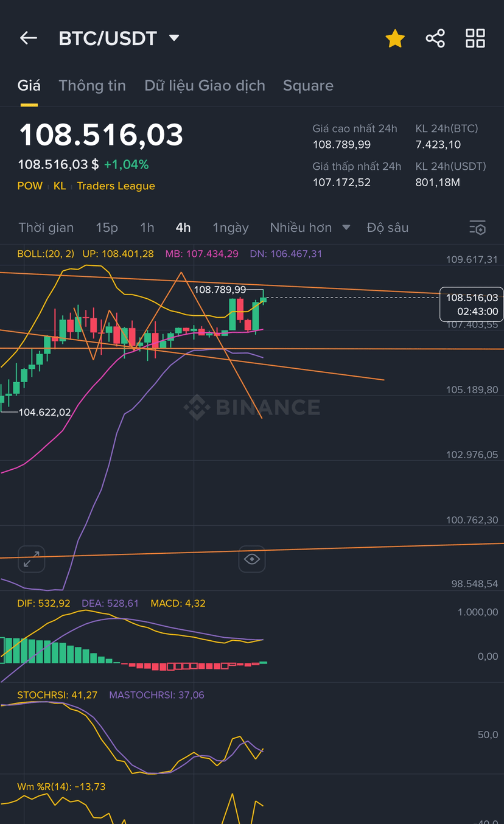
Task: Tap the DN: 106.467,31 value
Action: tap(286, 254)
